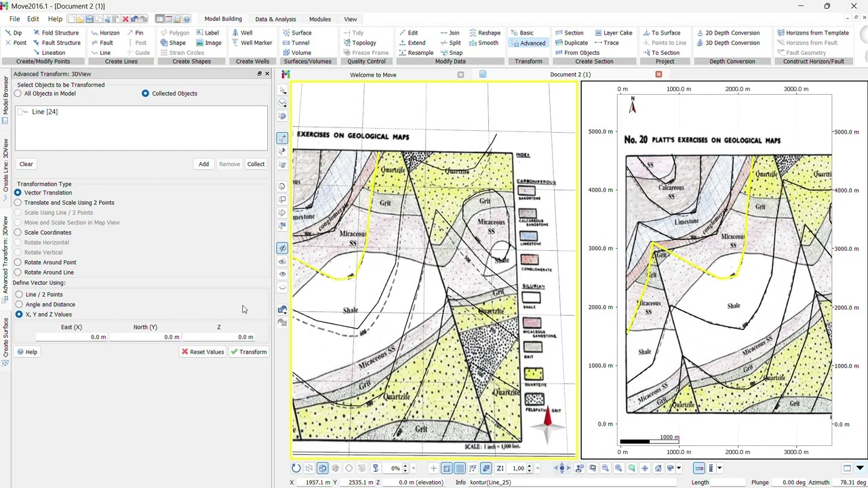Pick the Shape creation tool
868x488 pixels.
pos(173,43)
